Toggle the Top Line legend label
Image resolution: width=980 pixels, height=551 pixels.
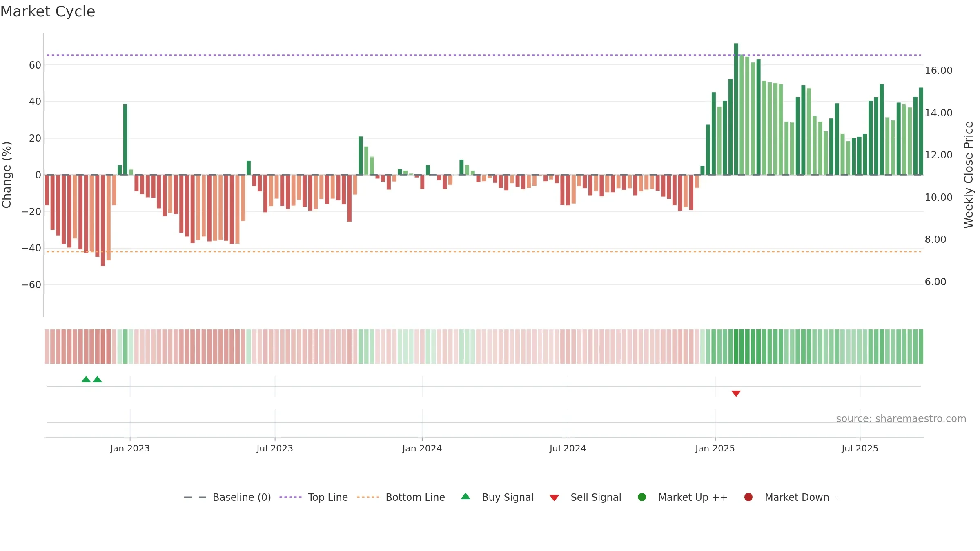tap(328, 497)
